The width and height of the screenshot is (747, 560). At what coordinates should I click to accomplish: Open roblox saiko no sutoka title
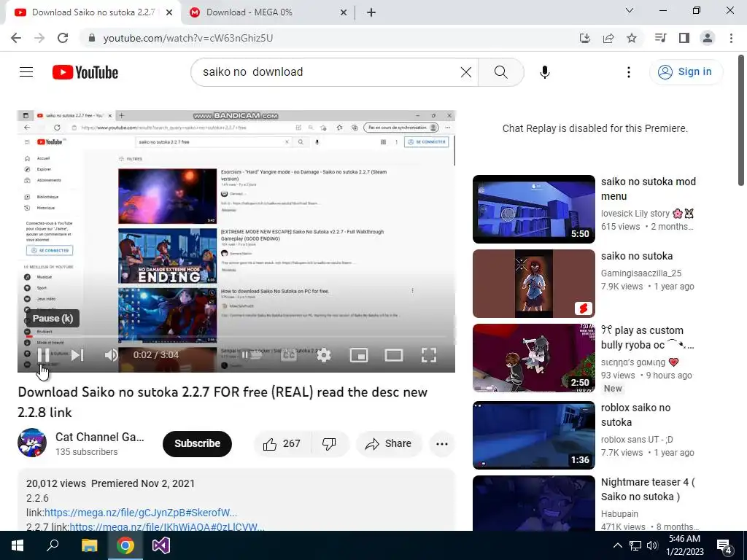pyautogui.click(x=635, y=415)
